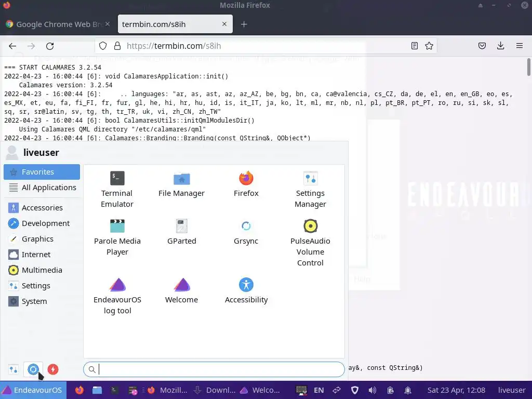This screenshot has width=532, height=399.
Task: Click terminal launcher in panel
Action: [114, 390]
